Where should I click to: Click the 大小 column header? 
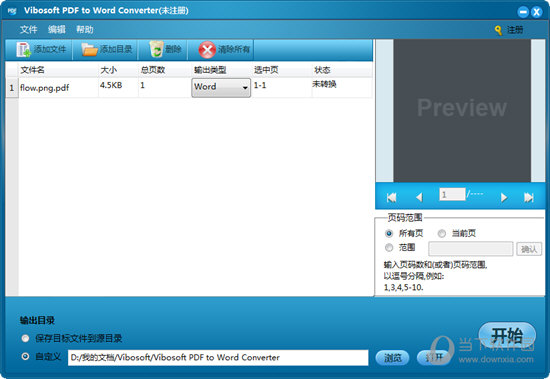click(118, 70)
